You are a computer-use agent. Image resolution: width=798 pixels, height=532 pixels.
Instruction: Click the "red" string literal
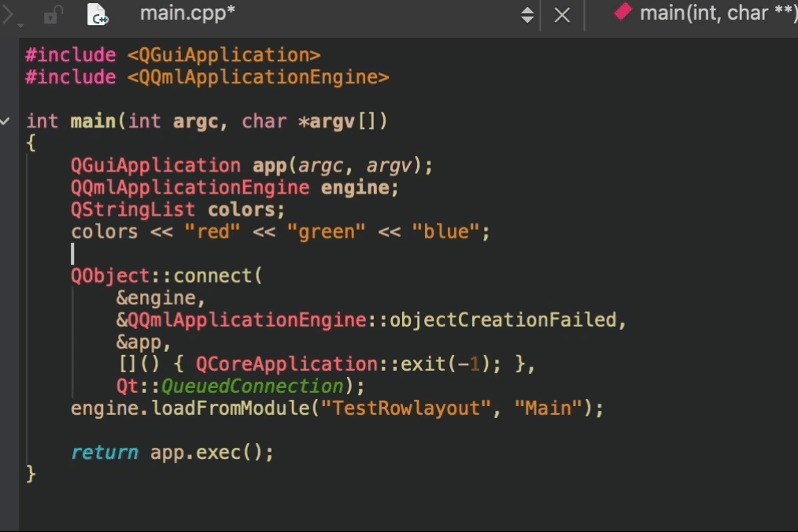pos(212,232)
